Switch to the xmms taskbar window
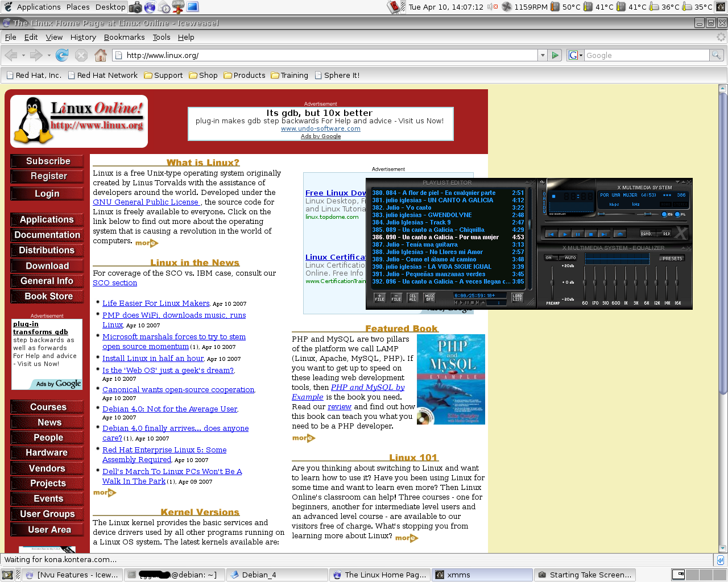The width and height of the screenshot is (728, 582). [482, 575]
